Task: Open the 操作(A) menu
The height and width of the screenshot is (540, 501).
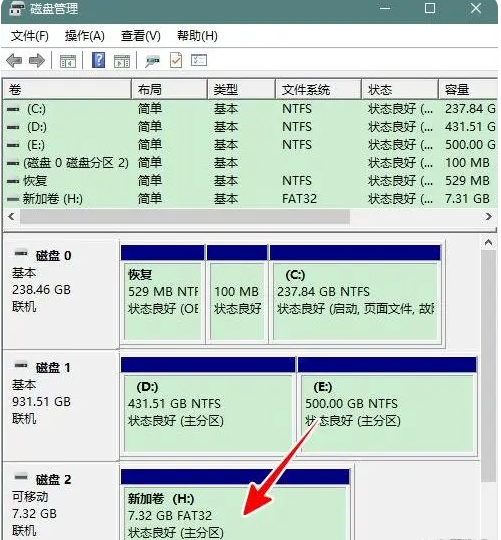Action: 85,36
